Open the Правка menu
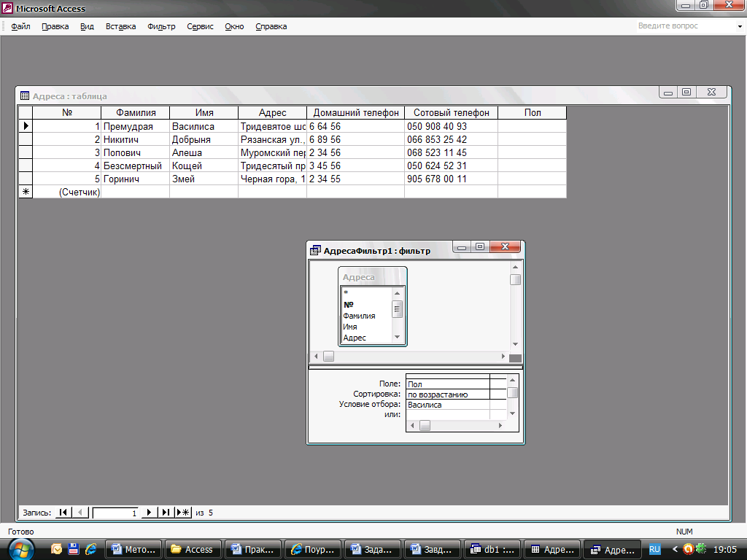 pos(55,27)
